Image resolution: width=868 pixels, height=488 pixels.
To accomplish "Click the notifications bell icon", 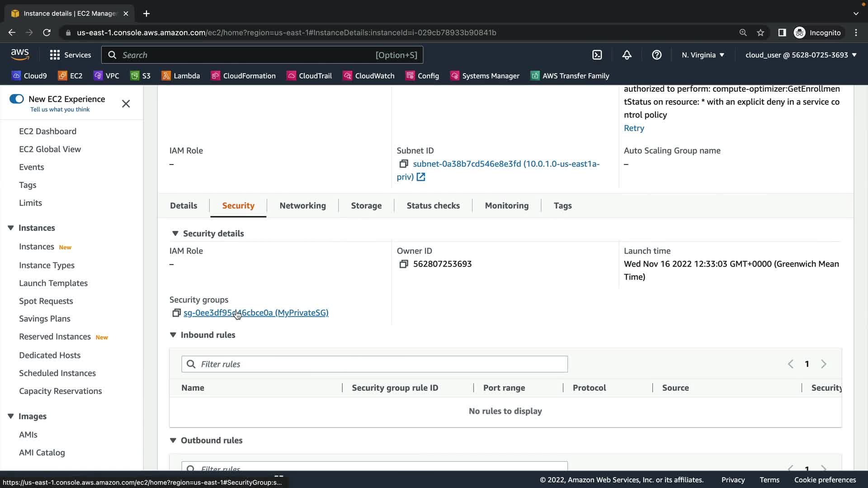I will 627,55.
